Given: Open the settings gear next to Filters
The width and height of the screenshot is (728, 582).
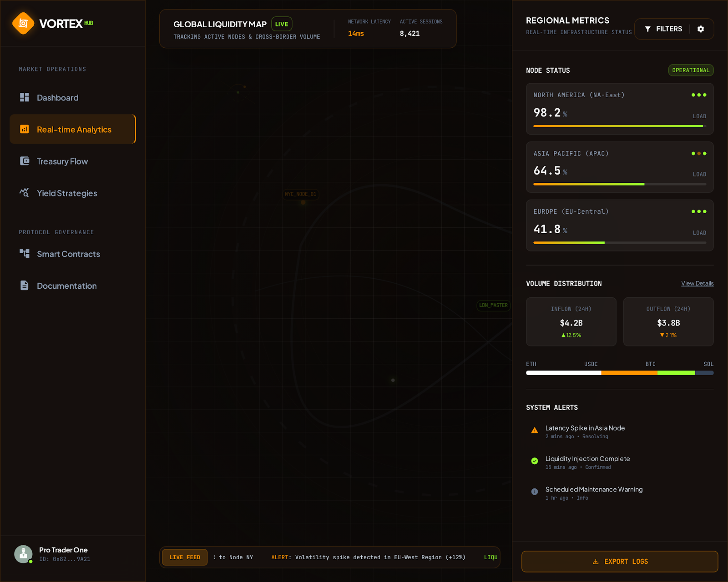Looking at the screenshot, I should [700, 29].
